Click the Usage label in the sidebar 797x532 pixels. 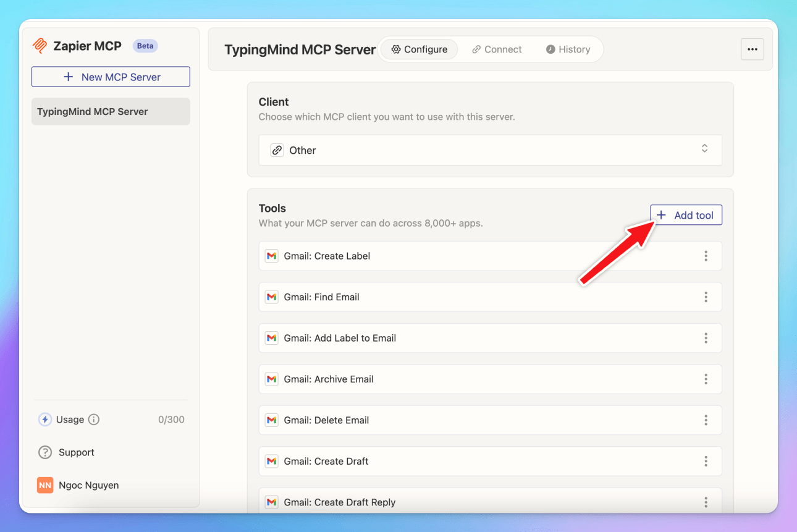[x=70, y=420]
